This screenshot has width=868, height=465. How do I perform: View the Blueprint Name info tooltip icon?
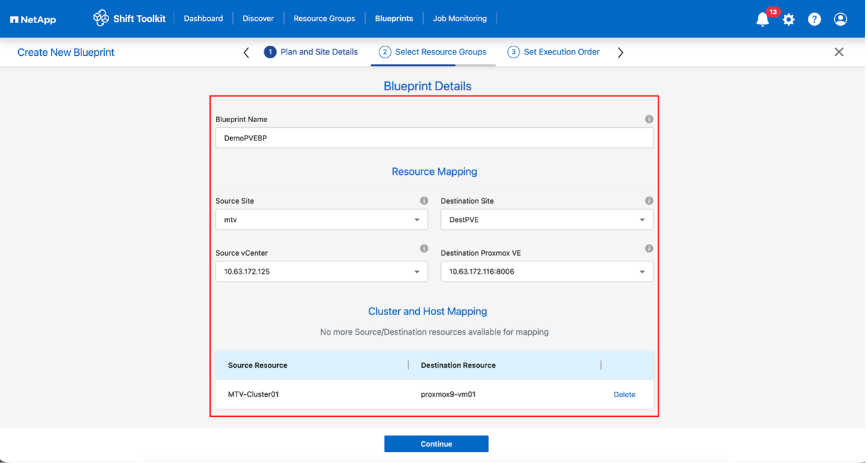(x=649, y=118)
